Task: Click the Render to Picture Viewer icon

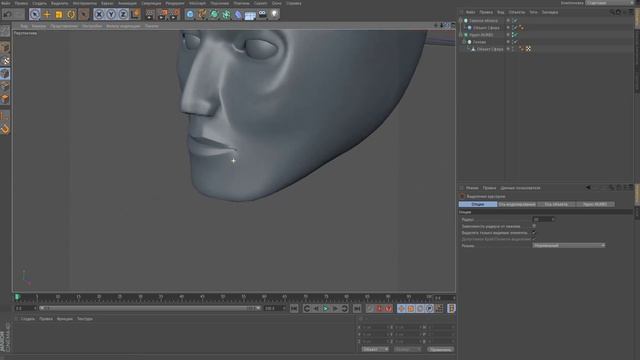Action: click(162, 14)
